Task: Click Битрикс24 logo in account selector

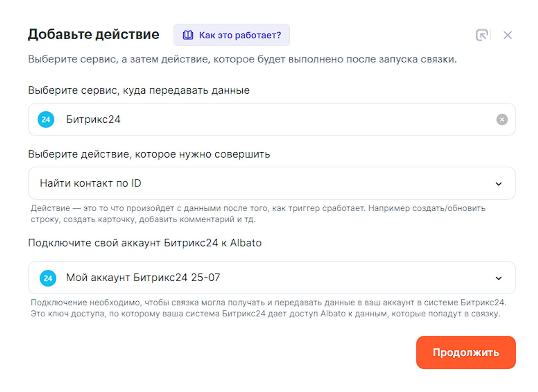Action: tap(48, 278)
